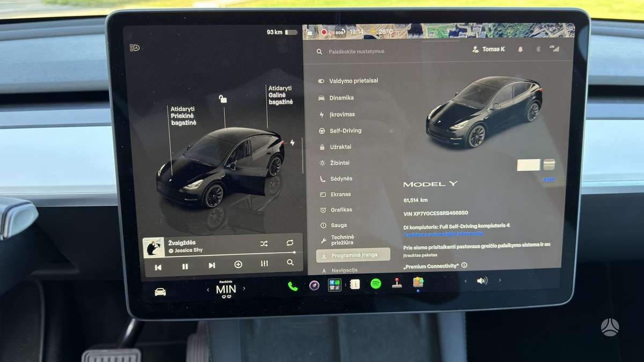Open the Žibintai lights menu
Screen dimensions: 644x362
334,162
